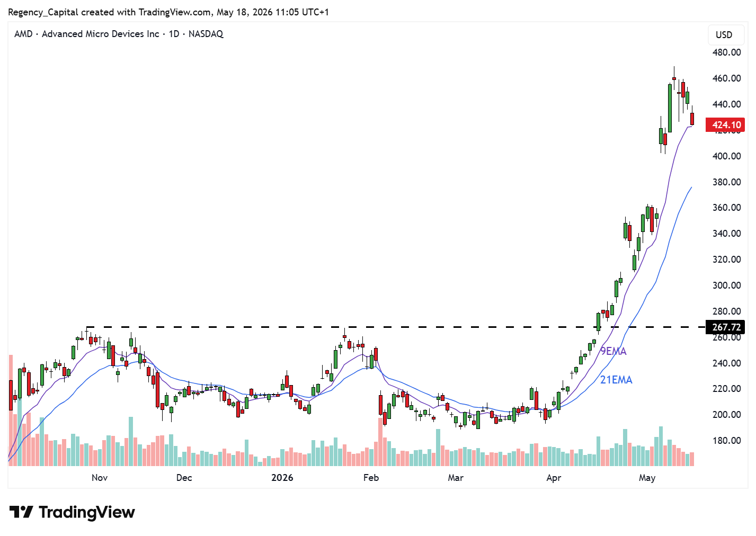Click the AMD Advanced Micro Devices title
The height and width of the screenshot is (536, 756).
coord(119,34)
